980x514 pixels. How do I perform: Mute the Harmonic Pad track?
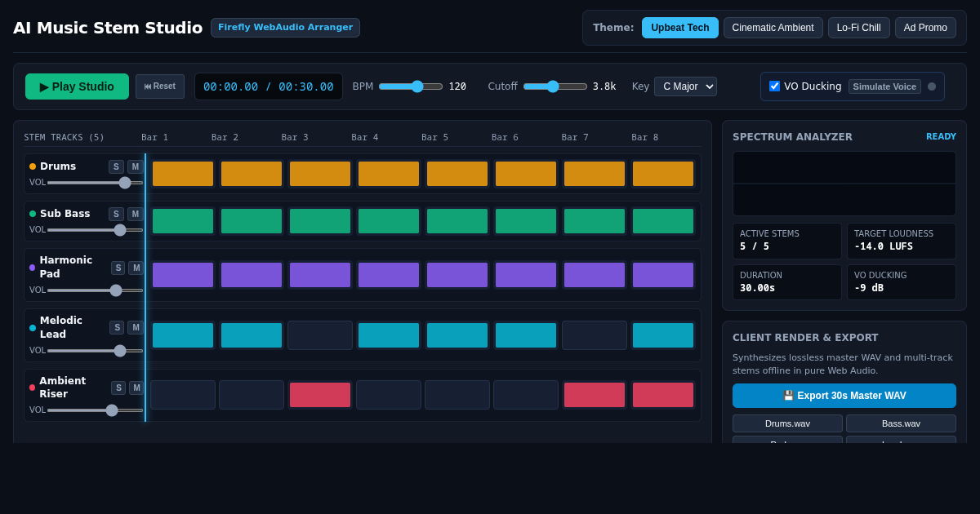click(136, 268)
